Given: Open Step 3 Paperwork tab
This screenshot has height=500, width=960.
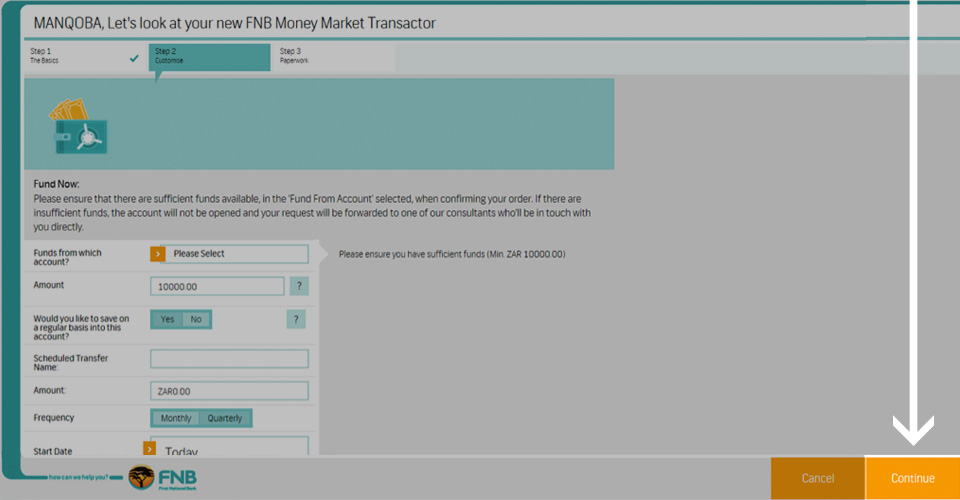Looking at the screenshot, I should point(334,56).
